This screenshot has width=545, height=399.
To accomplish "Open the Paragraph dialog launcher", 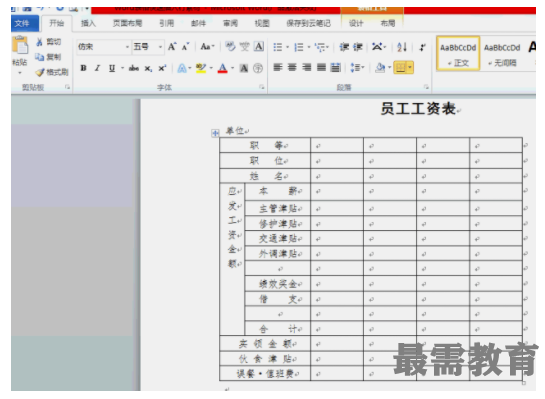I will pyautogui.click(x=426, y=87).
